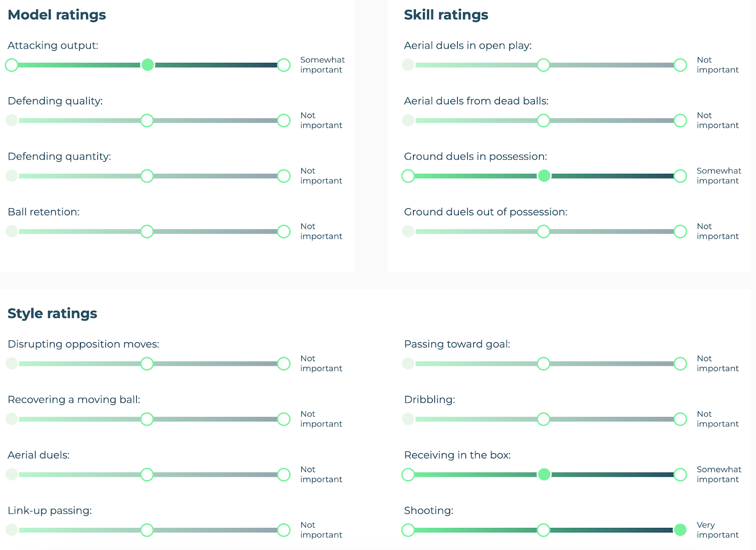
Task: Set Receiving in the box to rightmost stop
Action: [x=680, y=474]
